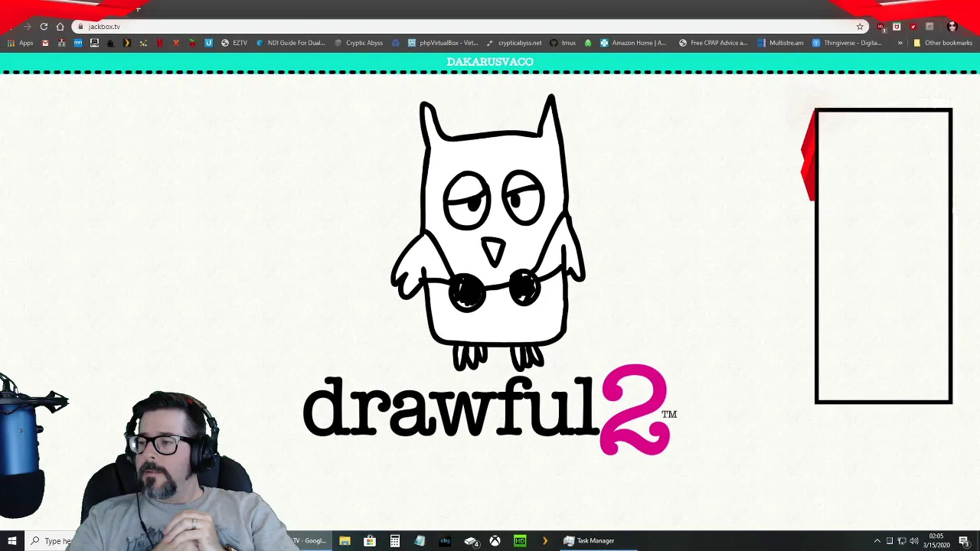Bookmark this page with the star icon

860,27
